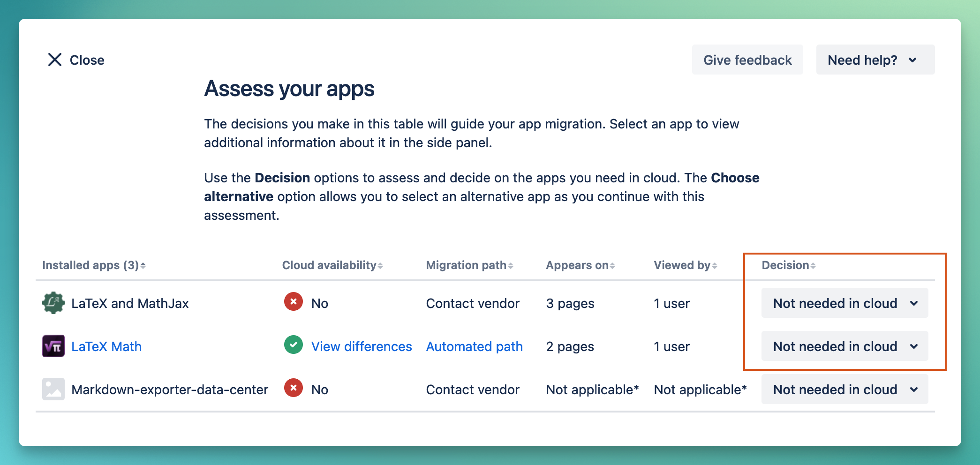Toggle sorting on the Cloud availability column
This screenshot has width=980, height=465.
point(380,265)
